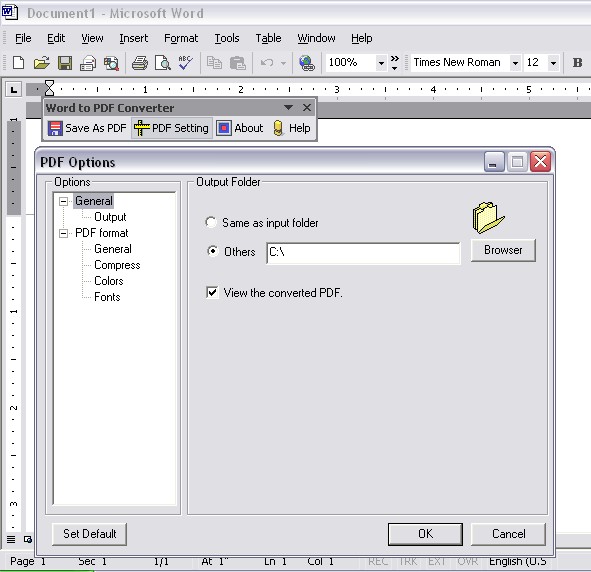This screenshot has height=572, width=591.
Task: Click the OK button
Action: 425,534
